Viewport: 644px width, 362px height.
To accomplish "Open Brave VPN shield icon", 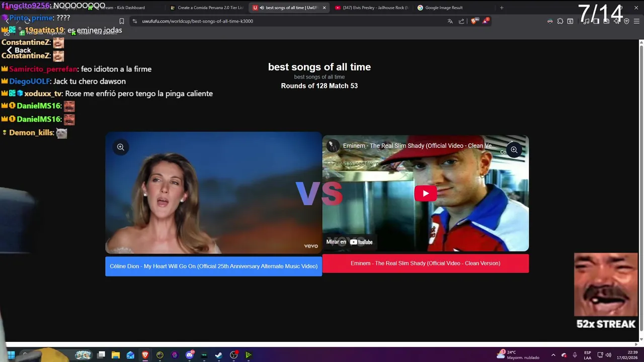I will tap(626, 21).
